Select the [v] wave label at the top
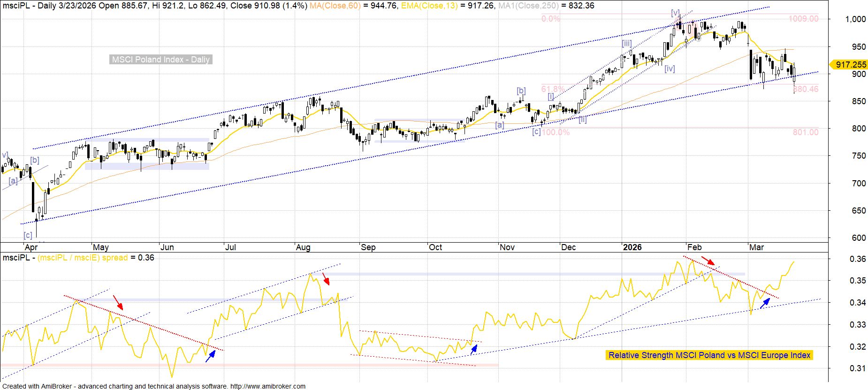 675,13
